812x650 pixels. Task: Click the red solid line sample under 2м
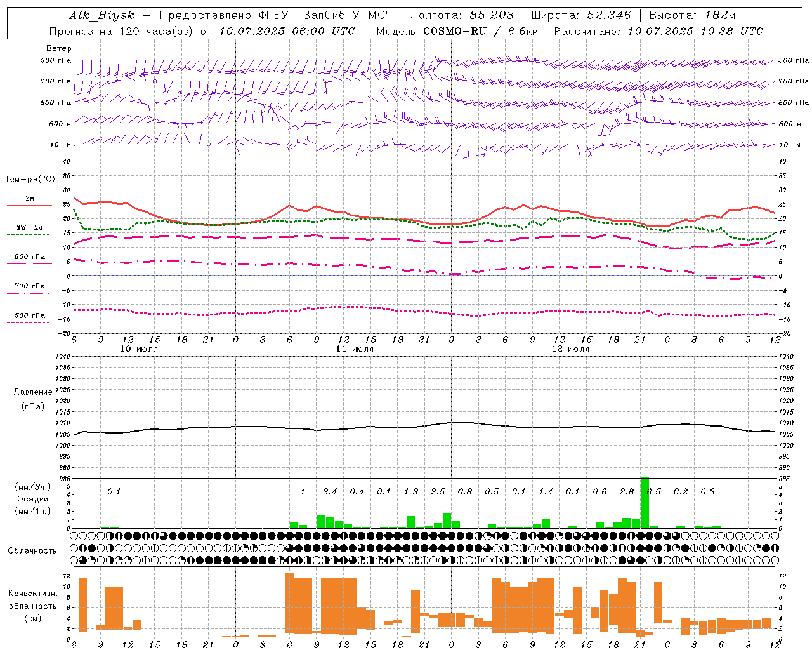point(29,205)
